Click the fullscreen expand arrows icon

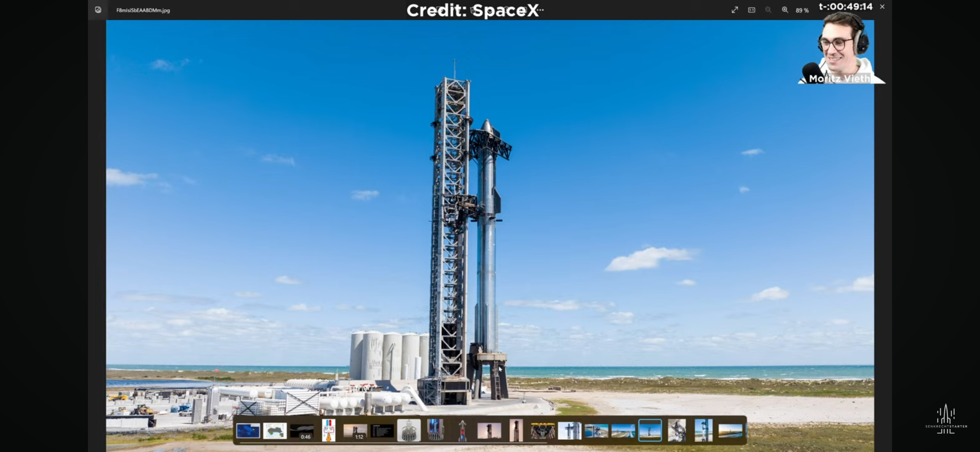[735, 10]
